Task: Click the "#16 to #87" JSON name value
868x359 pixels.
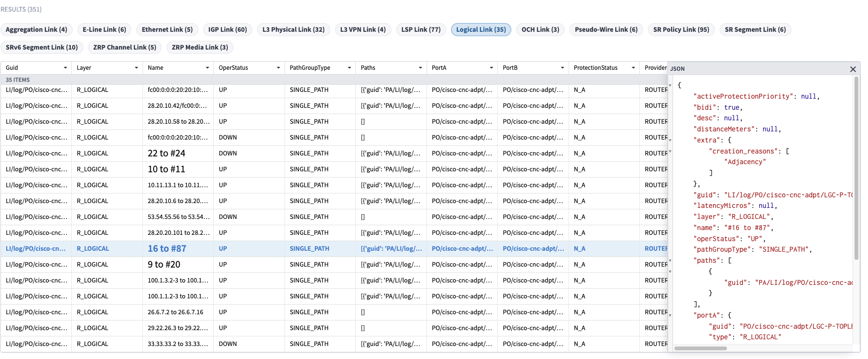Action: point(747,228)
